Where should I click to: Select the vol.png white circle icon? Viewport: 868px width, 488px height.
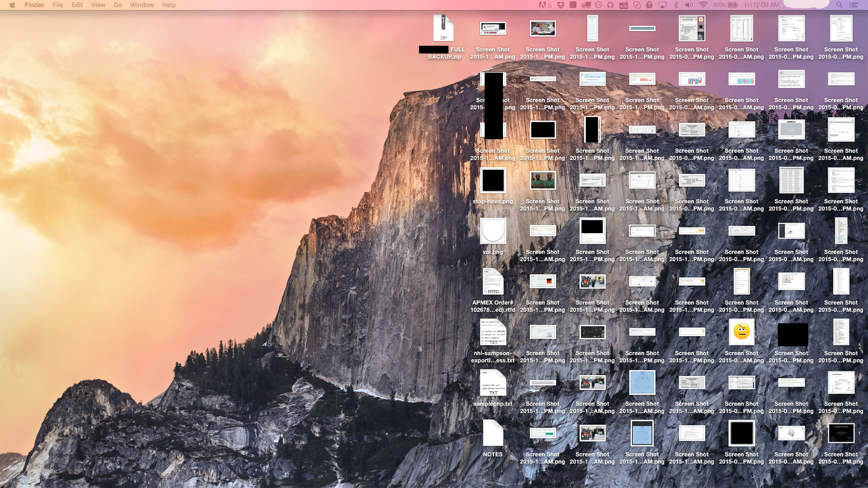[x=493, y=231]
